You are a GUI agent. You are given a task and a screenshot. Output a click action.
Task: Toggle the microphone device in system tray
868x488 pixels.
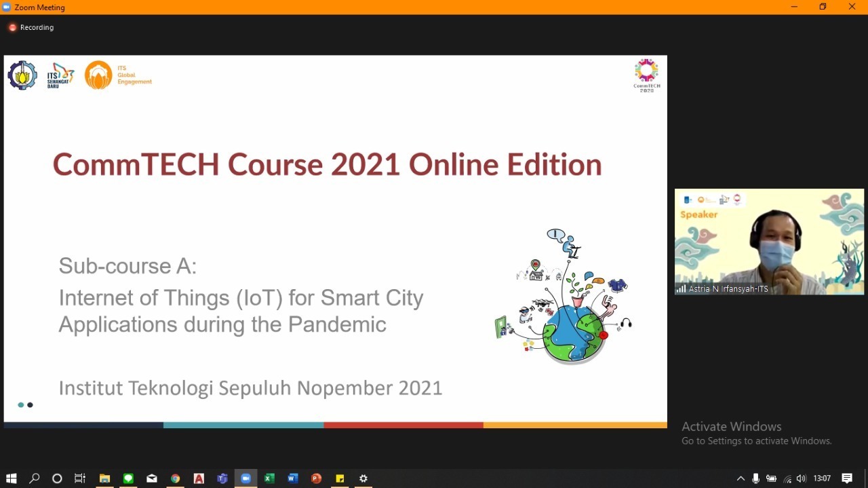click(755, 478)
